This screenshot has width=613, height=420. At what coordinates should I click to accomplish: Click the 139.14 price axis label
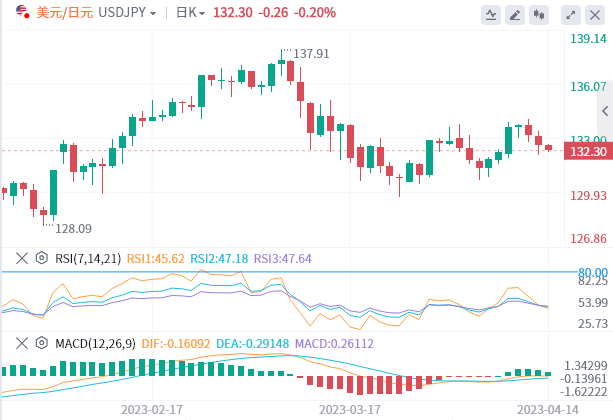click(x=588, y=39)
